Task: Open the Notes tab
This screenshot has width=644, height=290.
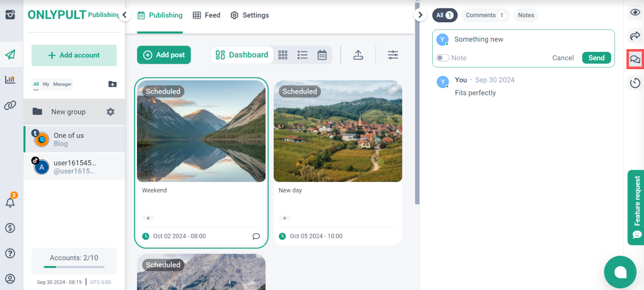Action: (x=526, y=15)
